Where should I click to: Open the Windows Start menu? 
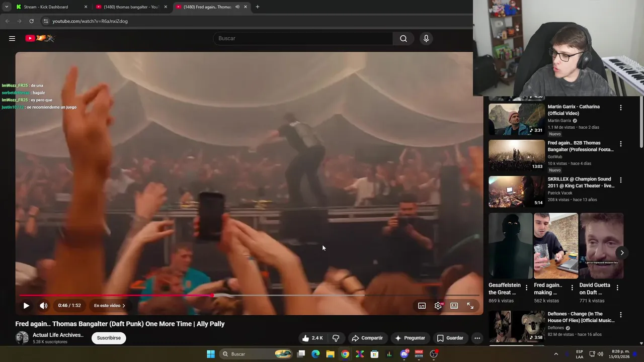[x=211, y=354]
